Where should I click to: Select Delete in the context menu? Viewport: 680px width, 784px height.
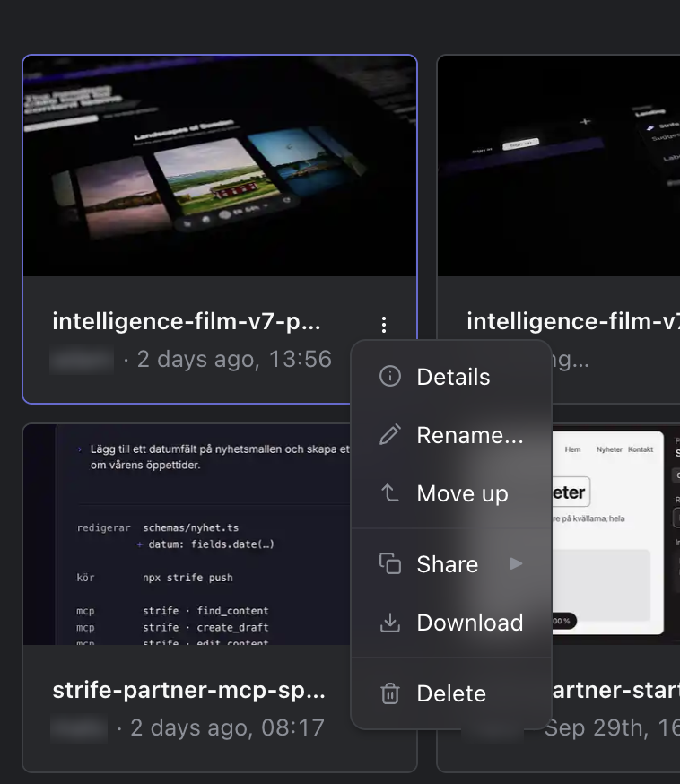pos(451,693)
